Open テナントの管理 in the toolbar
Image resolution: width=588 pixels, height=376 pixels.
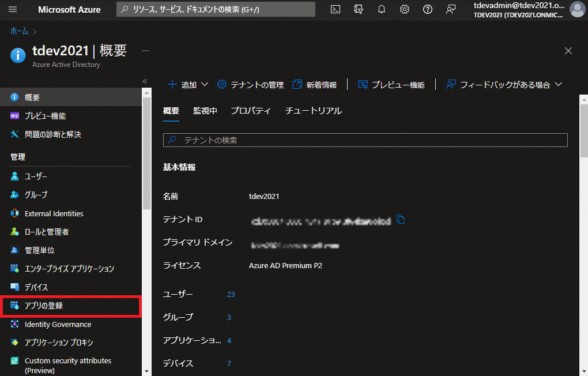pyautogui.click(x=250, y=85)
